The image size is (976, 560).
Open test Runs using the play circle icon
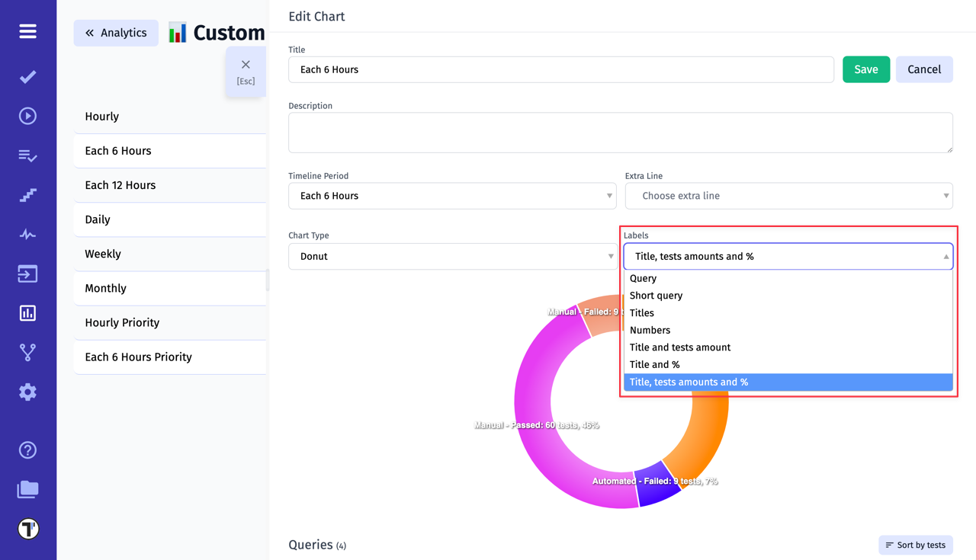pos(27,115)
